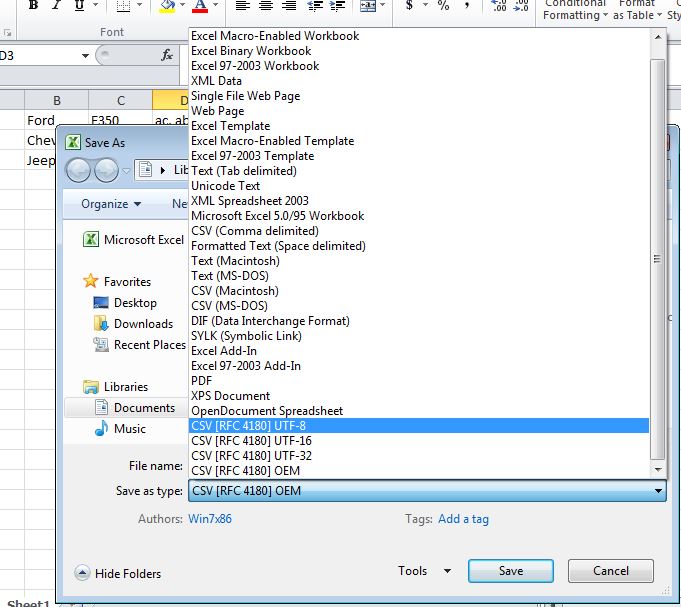Select column B header
This screenshot has height=607, width=681.
pyautogui.click(x=56, y=100)
